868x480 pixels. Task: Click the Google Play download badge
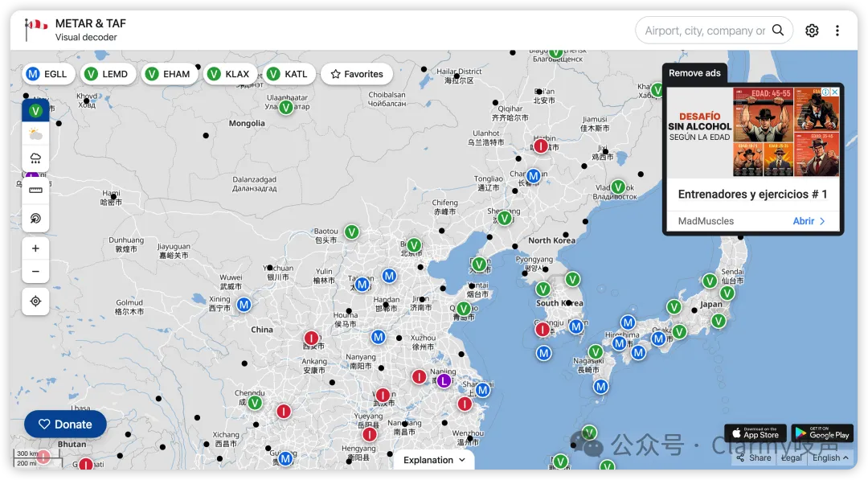tap(822, 433)
